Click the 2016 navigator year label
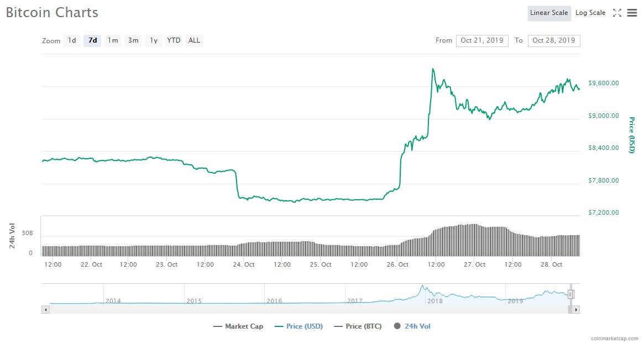This screenshot has width=644, height=343. (x=274, y=301)
